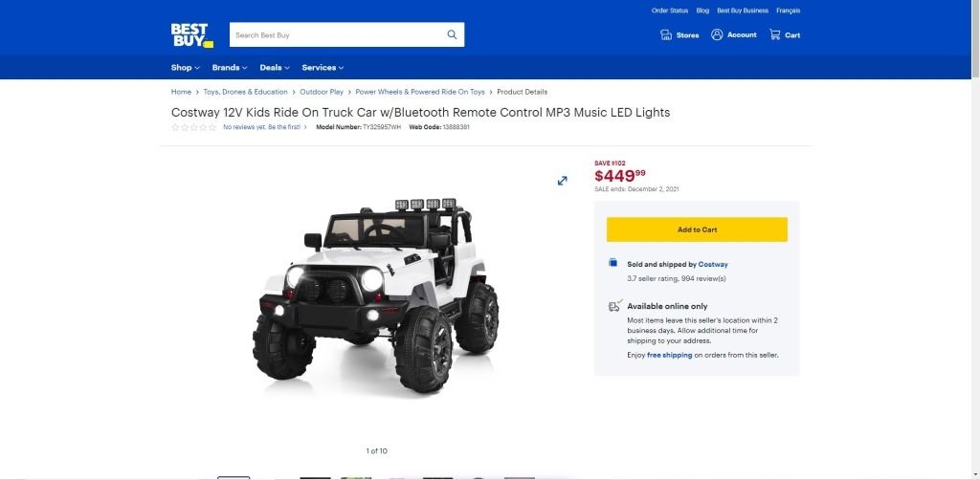Click the main white truck product image

[x=375, y=296]
